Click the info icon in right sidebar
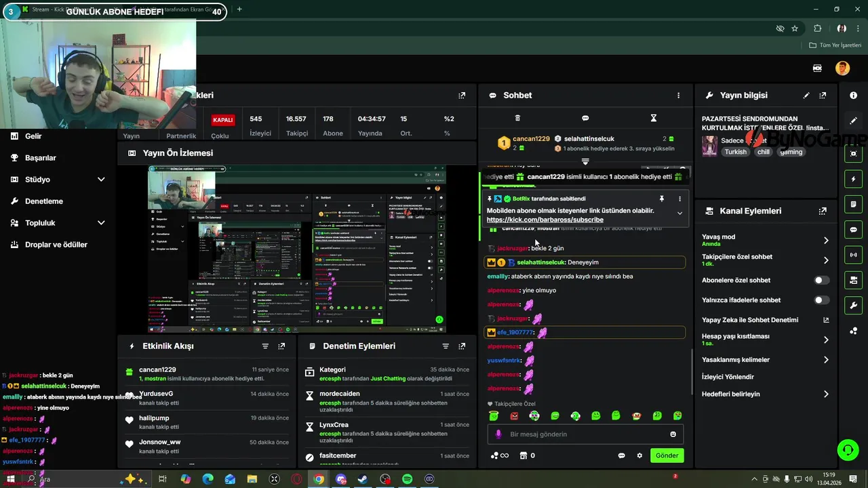This screenshot has width=868, height=488. point(853,96)
